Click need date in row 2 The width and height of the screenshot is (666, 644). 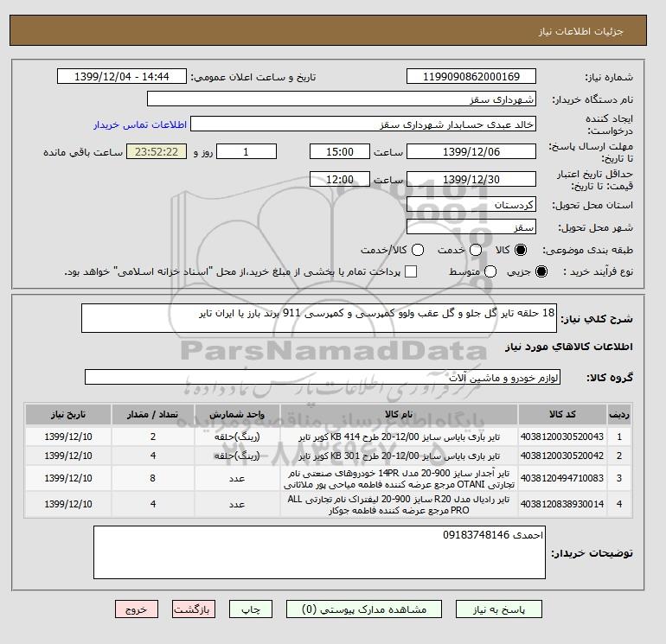(x=68, y=456)
